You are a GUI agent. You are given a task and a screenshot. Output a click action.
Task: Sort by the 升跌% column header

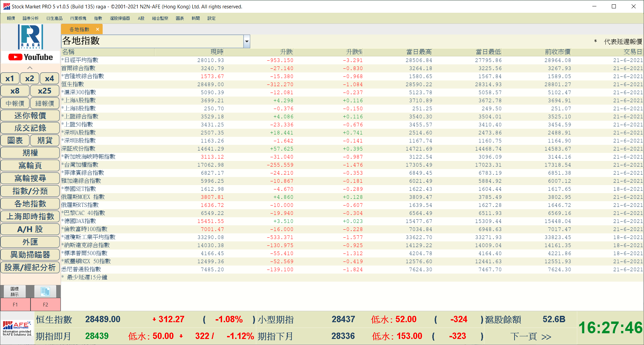coord(354,52)
